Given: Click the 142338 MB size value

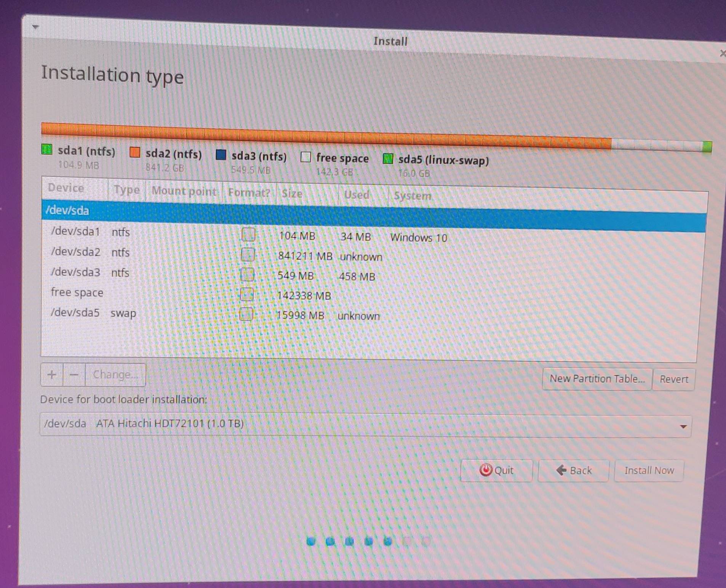Looking at the screenshot, I should tap(304, 296).
